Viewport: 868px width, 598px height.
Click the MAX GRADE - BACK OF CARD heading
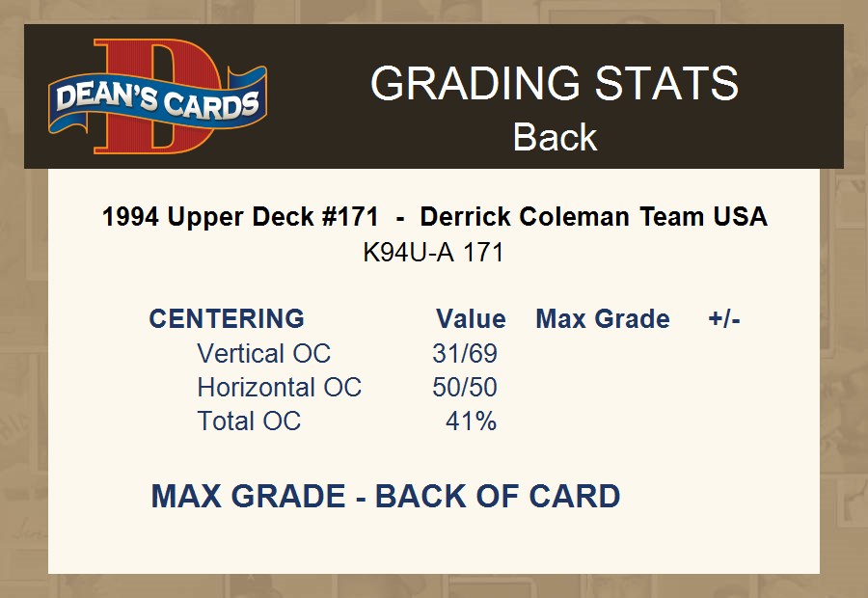click(x=386, y=497)
